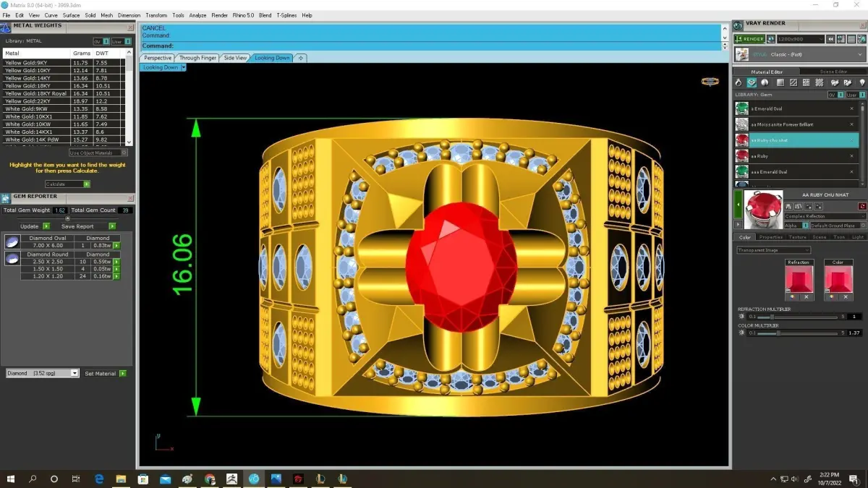Close the Gem Reporter panel

click(x=131, y=197)
